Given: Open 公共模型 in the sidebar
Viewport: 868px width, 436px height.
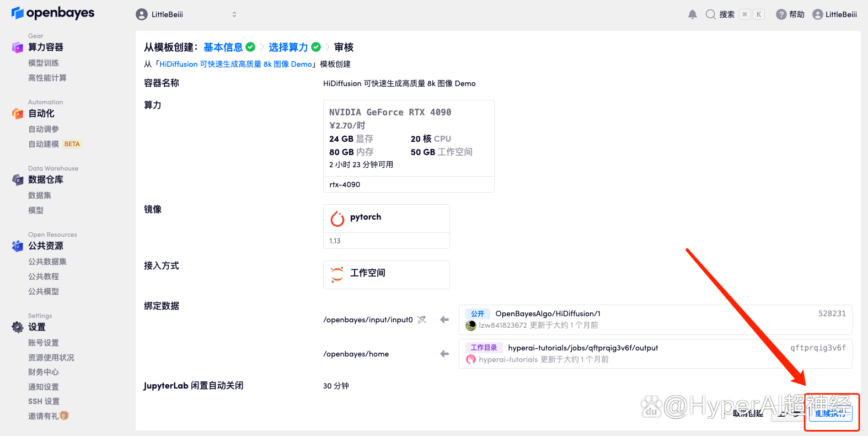Looking at the screenshot, I should [x=44, y=291].
